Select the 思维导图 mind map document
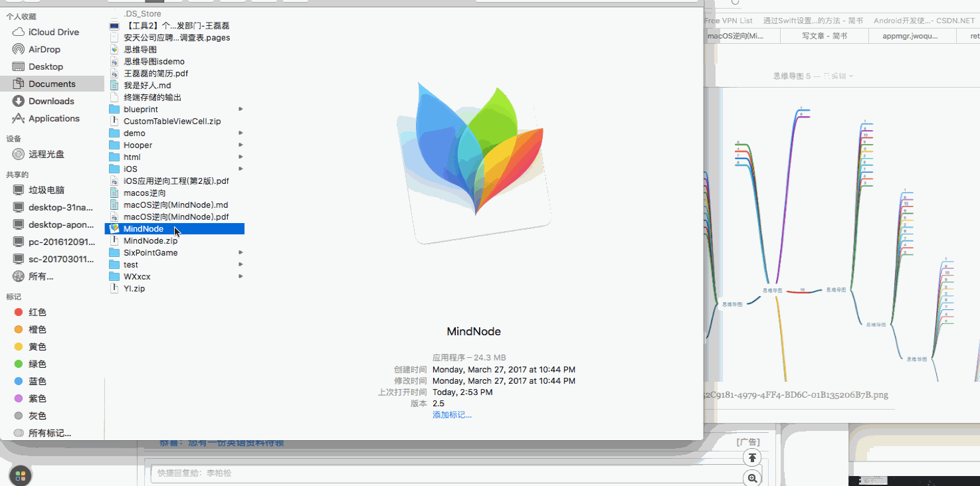The width and height of the screenshot is (980, 486). click(x=140, y=49)
